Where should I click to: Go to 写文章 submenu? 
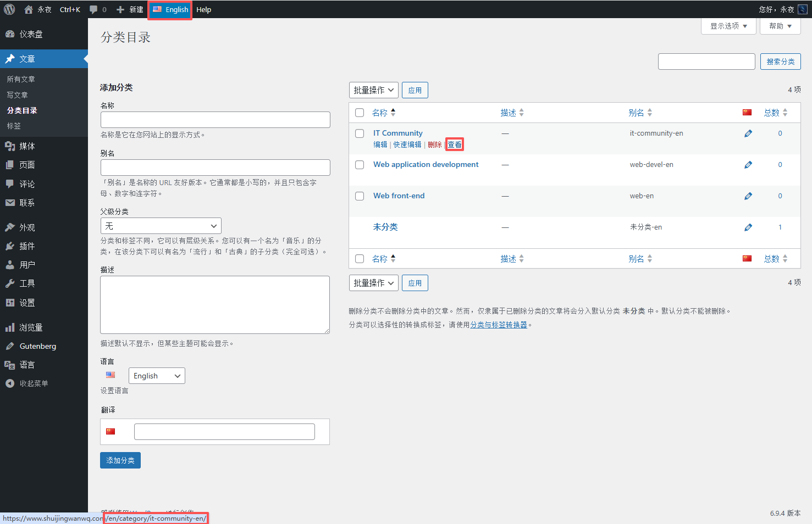tap(18, 95)
